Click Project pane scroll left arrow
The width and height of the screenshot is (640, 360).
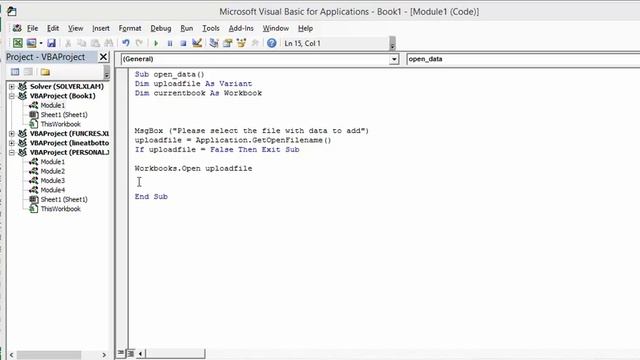click(11, 355)
